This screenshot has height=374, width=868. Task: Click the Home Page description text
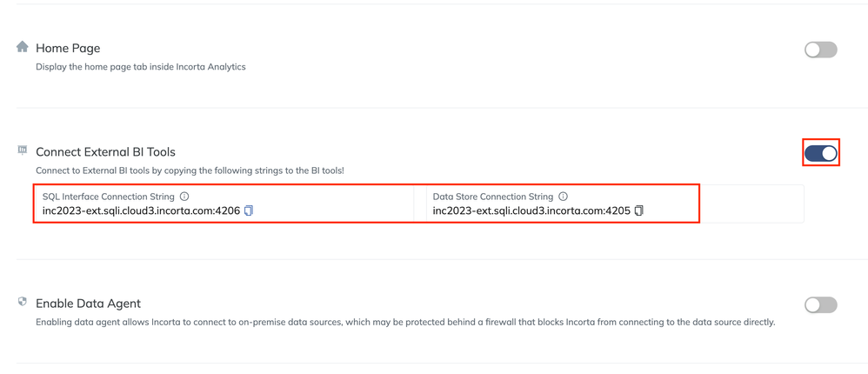pyautogui.click(x=141, y=67)
